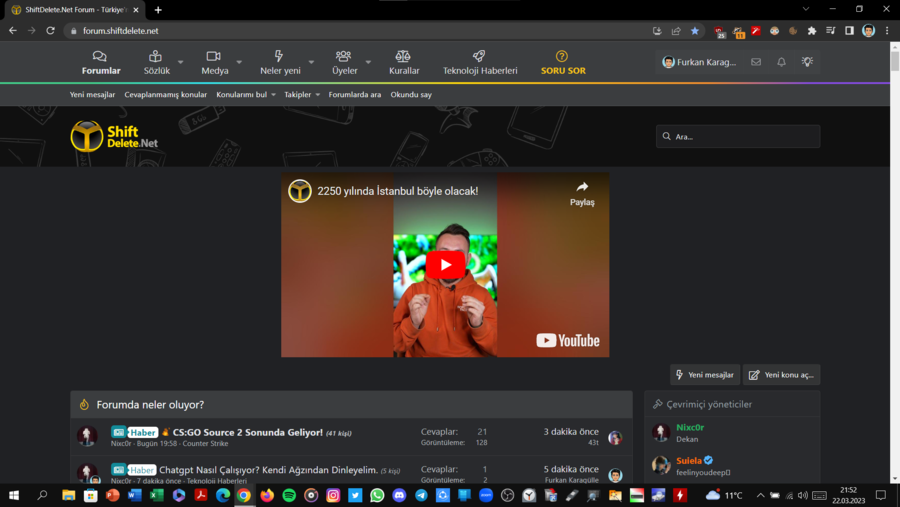Viewport: 900px width, 507px height.
Task: Click Yeni mesajlar in sub-navigation
Action: click(92, 95)
